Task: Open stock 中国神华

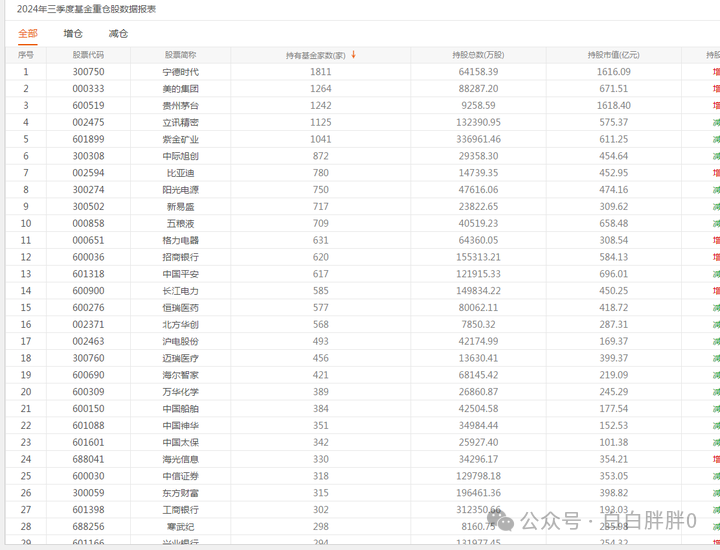Action: click(x=180, y=426)
